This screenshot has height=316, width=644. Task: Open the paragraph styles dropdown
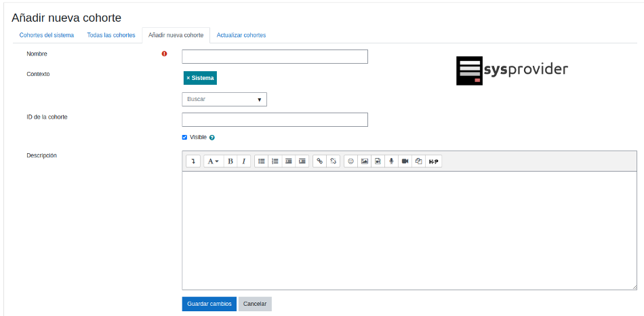pyautogui.click(x=213, y=161)
